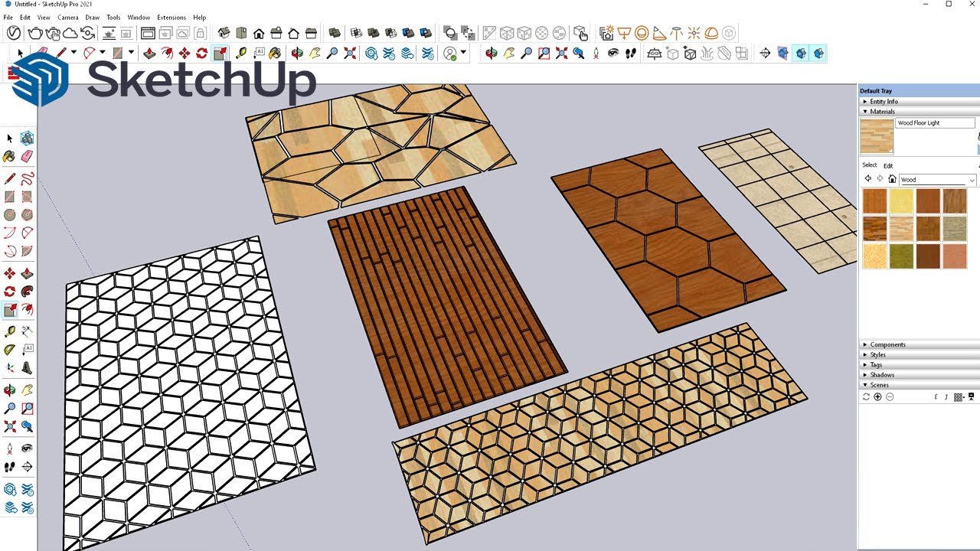Remove scene with minus button
The image size is (980, 551).
pyautogui.click(x=890, y=396)
